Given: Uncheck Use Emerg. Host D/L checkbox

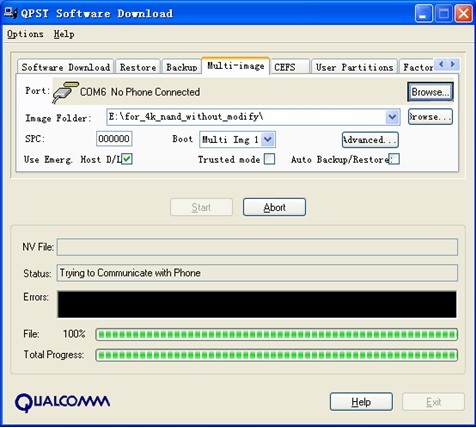Looking at the screenshot, I should pos(127,159).
